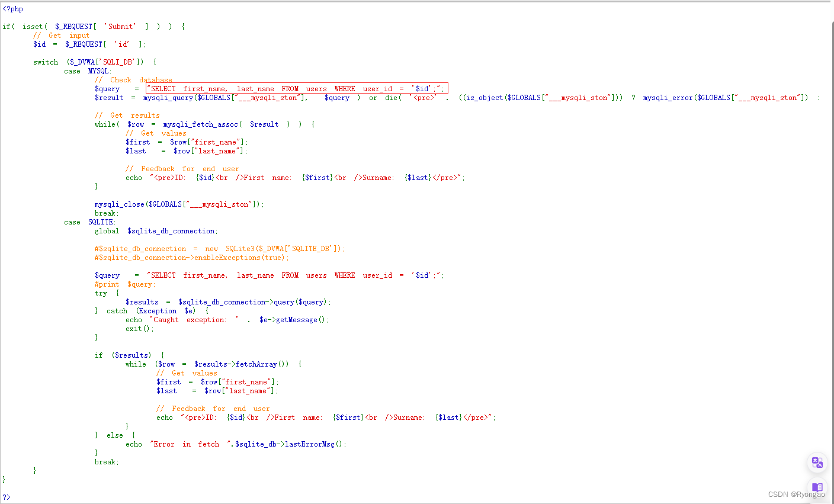Click the '// Check database' comment
The width and height of the screenshot is (834, 504).
(133, 80)
